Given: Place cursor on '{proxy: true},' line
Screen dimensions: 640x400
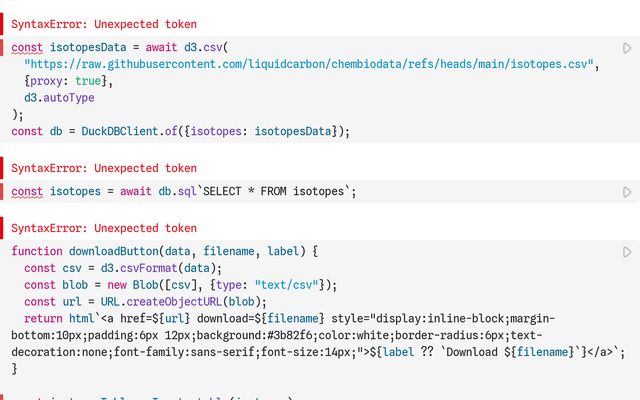Looking at the screenshot, I should coord(68,81).
